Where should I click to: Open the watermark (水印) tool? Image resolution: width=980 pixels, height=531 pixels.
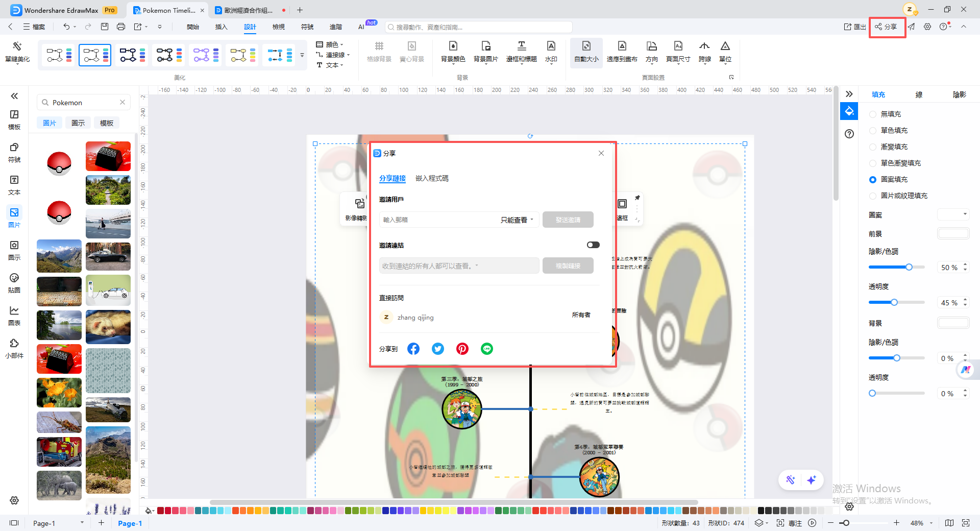551,52
